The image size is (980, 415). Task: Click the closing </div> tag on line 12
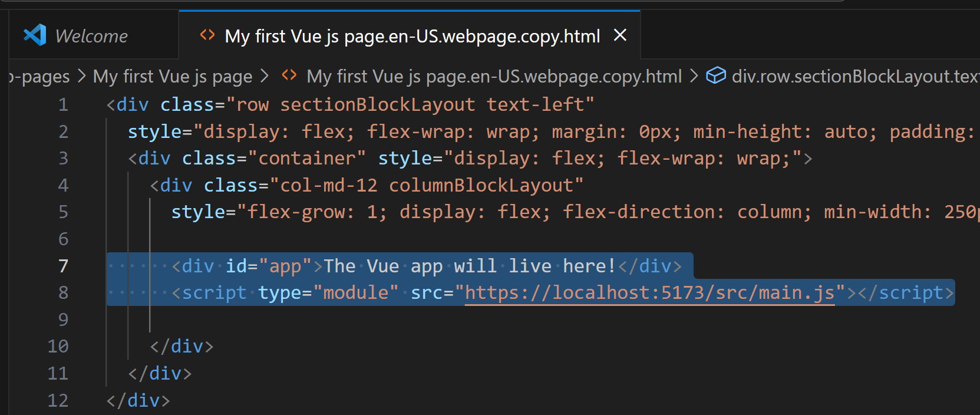click(x=138, y=400)
